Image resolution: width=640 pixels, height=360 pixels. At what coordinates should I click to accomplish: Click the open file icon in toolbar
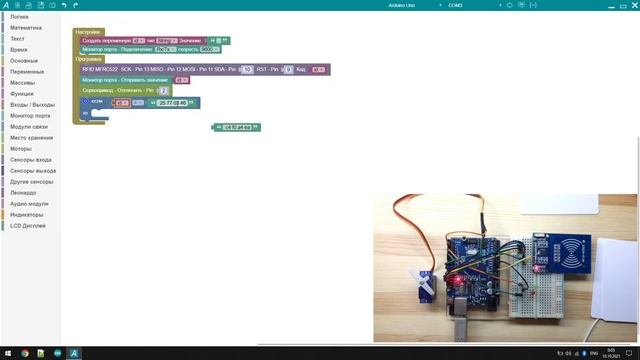[x=29, y=5]
